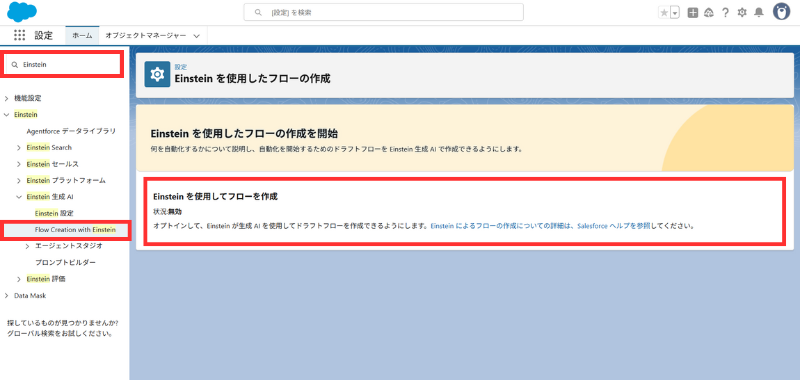The width and height of the screenshot is (800, 380).
Task: Click the 設定 breadcrumb above the title
Action: (x=181, y=67)
